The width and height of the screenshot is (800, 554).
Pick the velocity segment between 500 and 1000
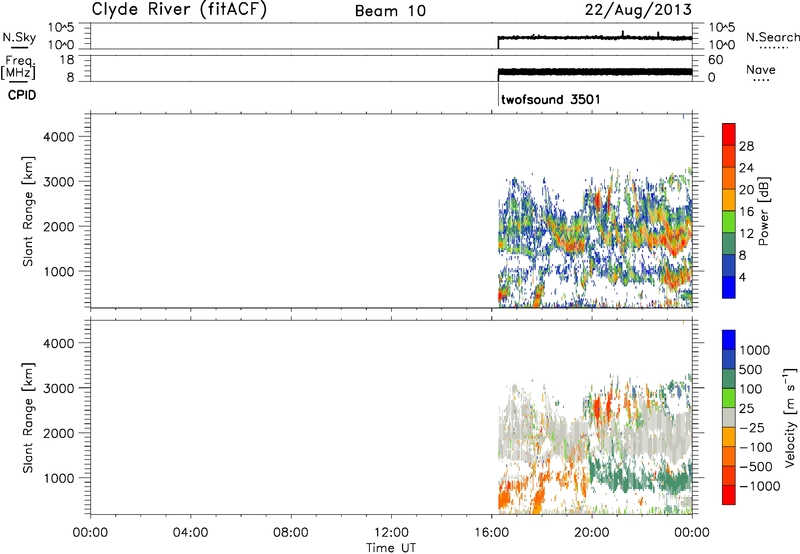click(729, 359)
